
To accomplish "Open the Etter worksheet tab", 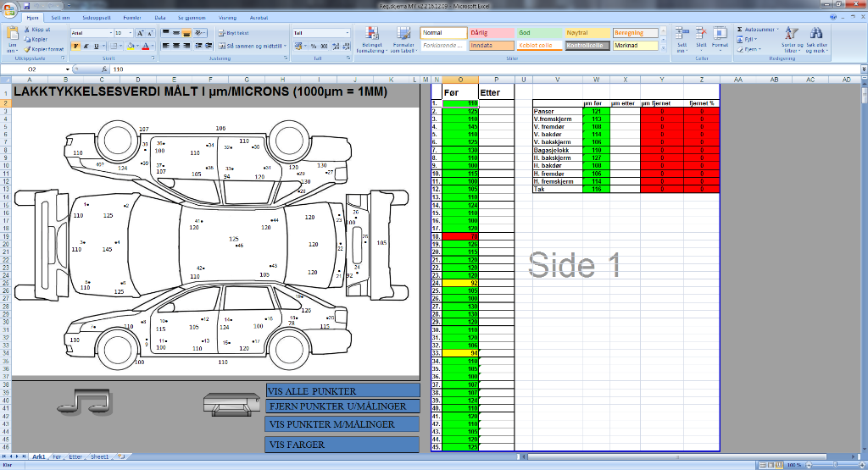I will [75, 456].
